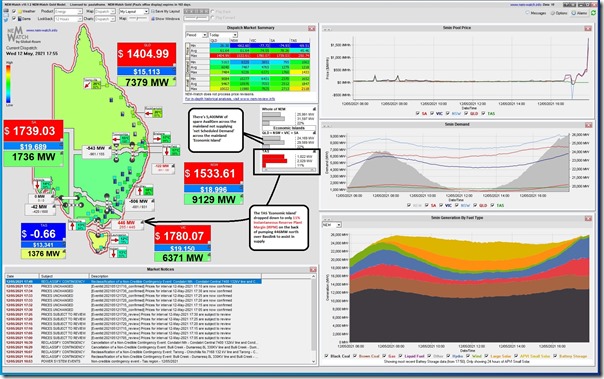Image resolution: width=604 pixels, height=379 pixels.
Task: Select the Play Back radio button
Action: (x=213, y=11)
